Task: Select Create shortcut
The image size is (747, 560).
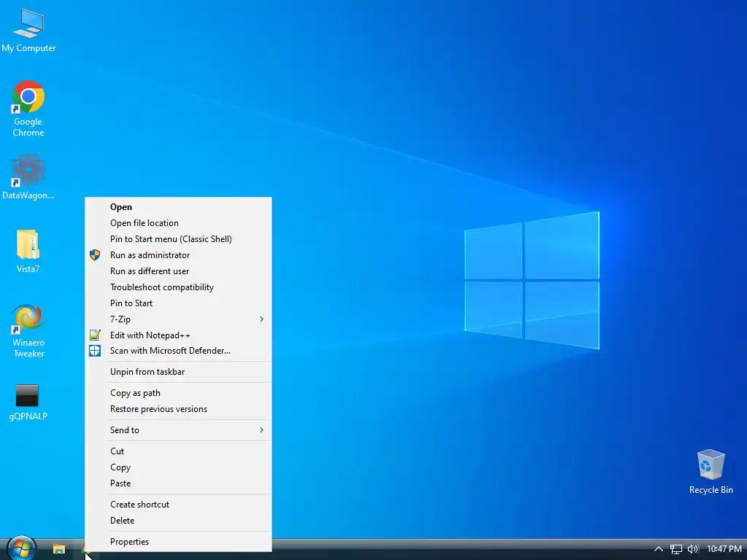Action: (x=178, y=505)
